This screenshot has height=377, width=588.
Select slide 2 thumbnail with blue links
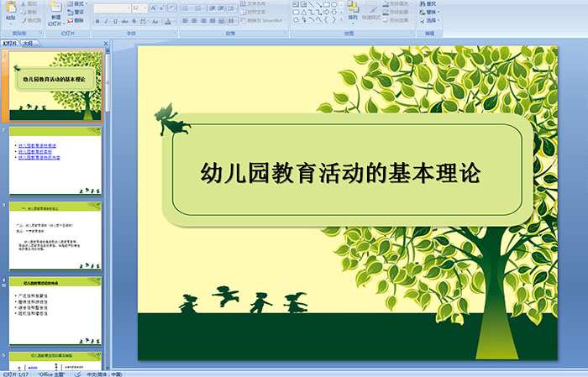[55, 161]
